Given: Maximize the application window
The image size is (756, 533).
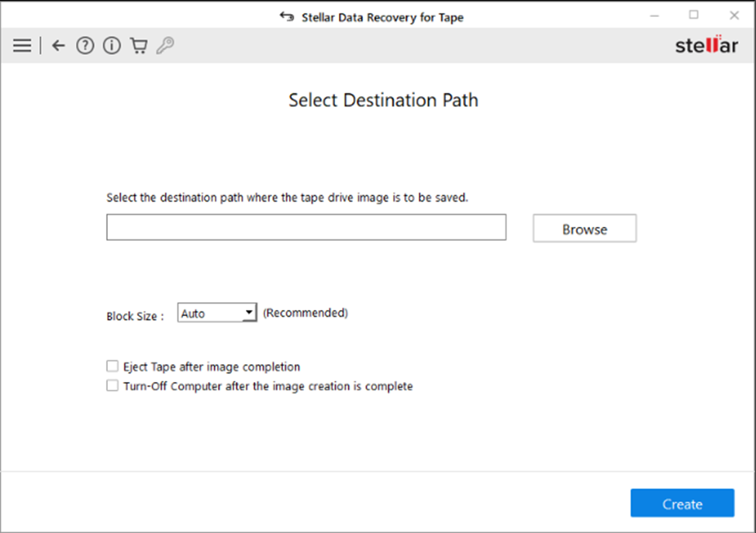Looking at the screenshot, I should point(693,15).
